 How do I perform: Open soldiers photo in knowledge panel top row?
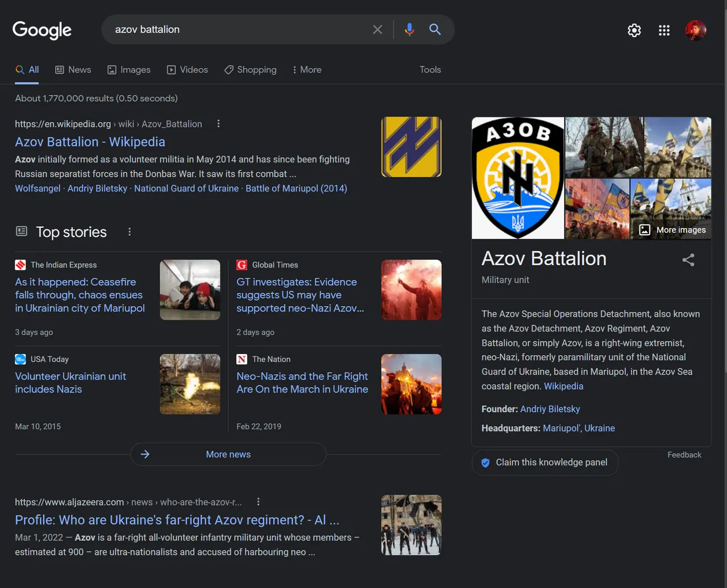tap(604, 147)
